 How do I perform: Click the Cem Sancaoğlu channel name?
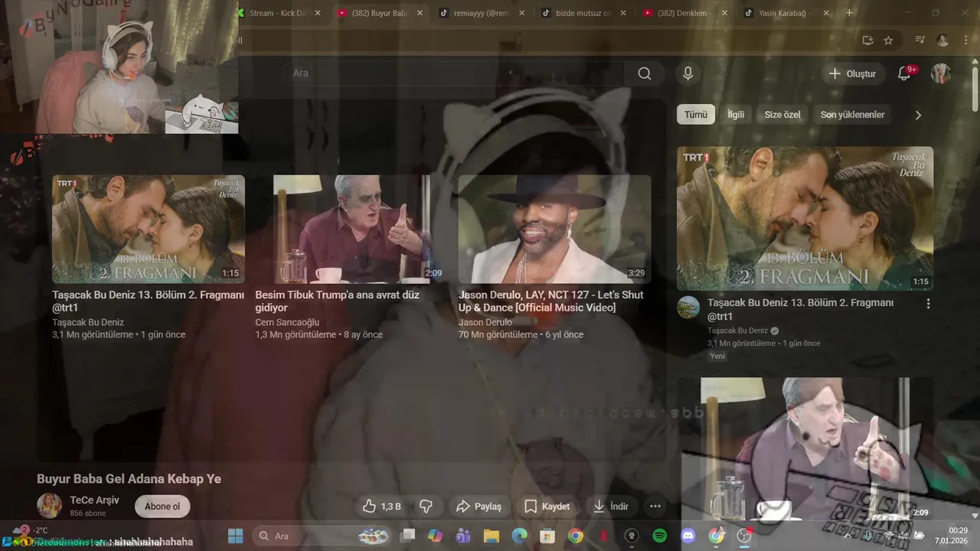287,322
